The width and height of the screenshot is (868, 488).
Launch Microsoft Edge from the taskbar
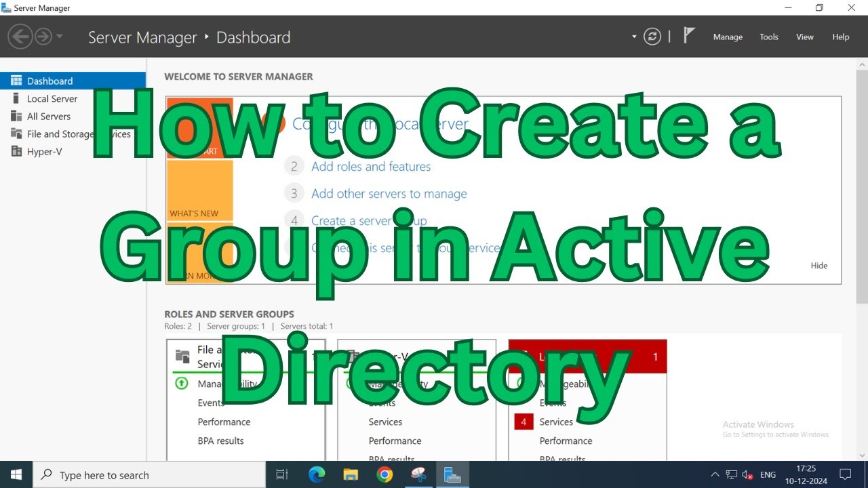click(317, 475)
